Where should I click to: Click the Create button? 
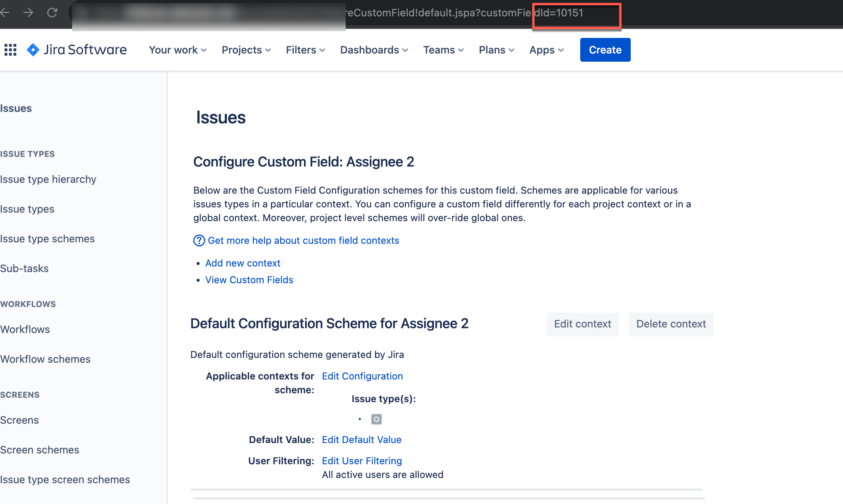click(605, 49)
